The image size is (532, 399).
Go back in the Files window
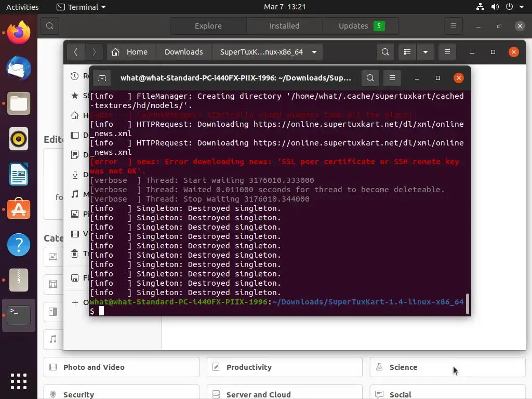click(x=76, y=52)
